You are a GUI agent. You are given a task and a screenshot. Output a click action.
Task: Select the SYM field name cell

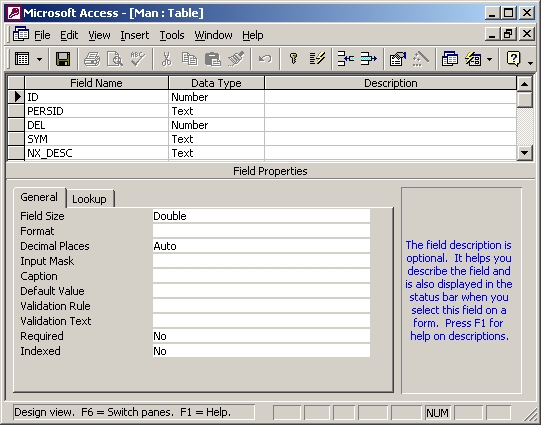pyautogui.click(x=97, y=139)
